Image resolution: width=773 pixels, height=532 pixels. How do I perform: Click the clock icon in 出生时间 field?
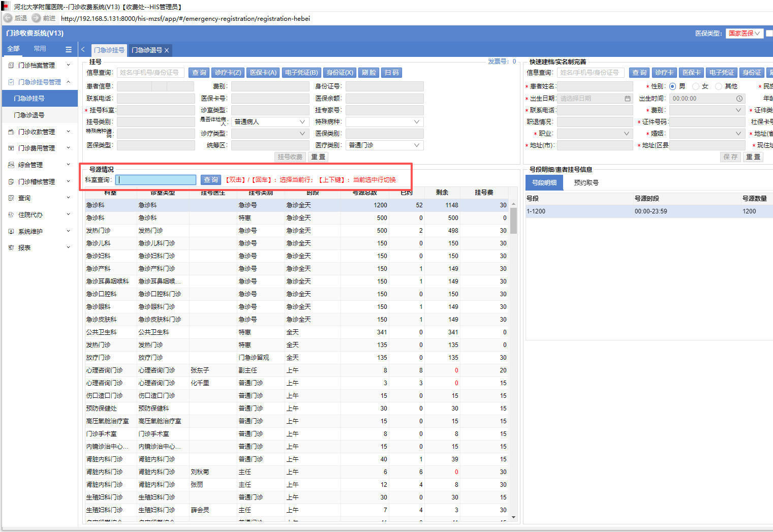739,99
